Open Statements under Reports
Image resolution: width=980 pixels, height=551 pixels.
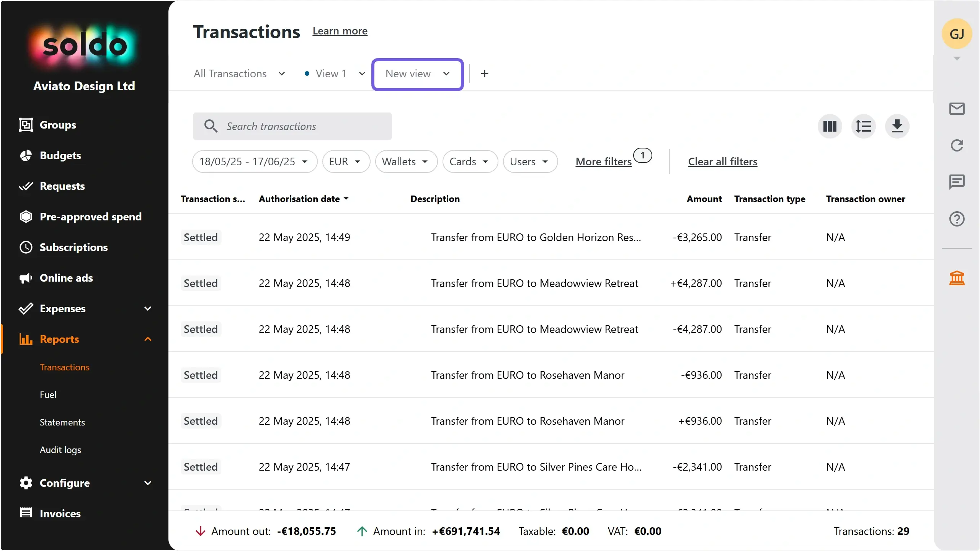click(62, 422)
